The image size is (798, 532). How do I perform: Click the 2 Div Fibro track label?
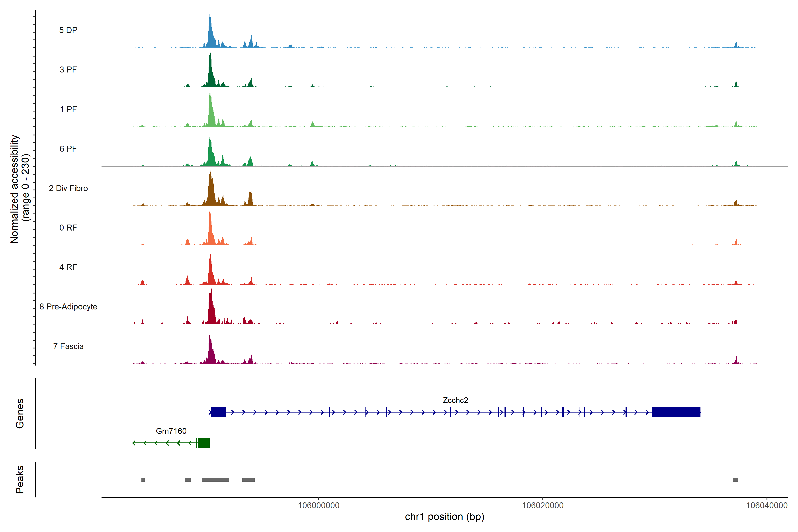click(68, 188)
